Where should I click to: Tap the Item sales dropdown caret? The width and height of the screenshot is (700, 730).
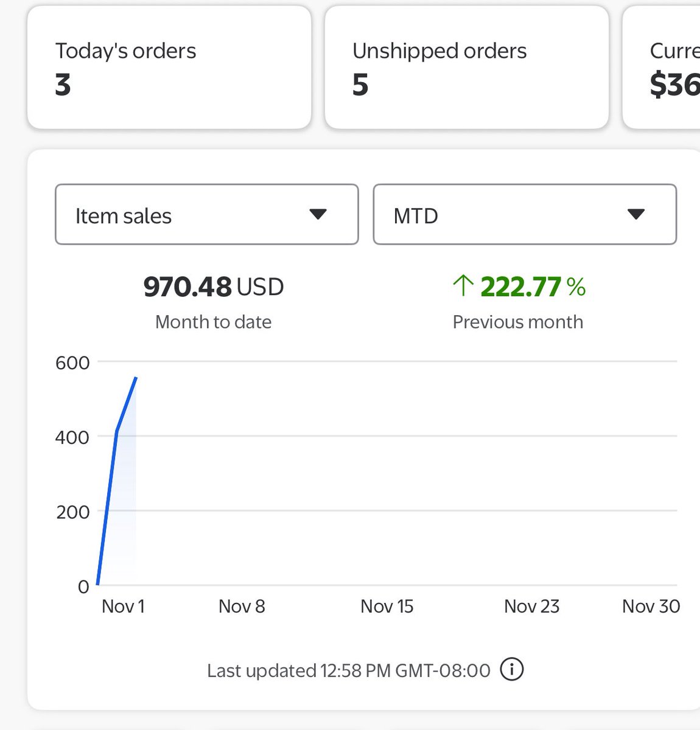(319, 215)
